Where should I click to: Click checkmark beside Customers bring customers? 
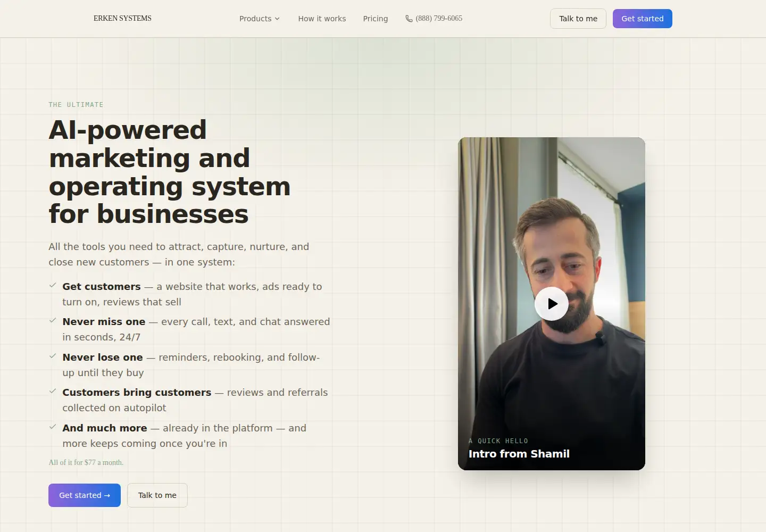tap(53, 391)
